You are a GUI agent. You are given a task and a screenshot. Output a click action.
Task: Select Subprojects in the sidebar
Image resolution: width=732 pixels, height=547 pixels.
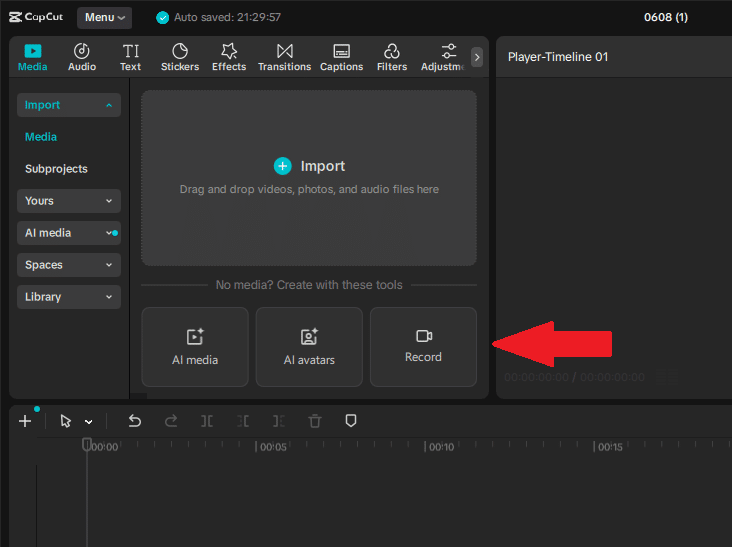point(56,168)
